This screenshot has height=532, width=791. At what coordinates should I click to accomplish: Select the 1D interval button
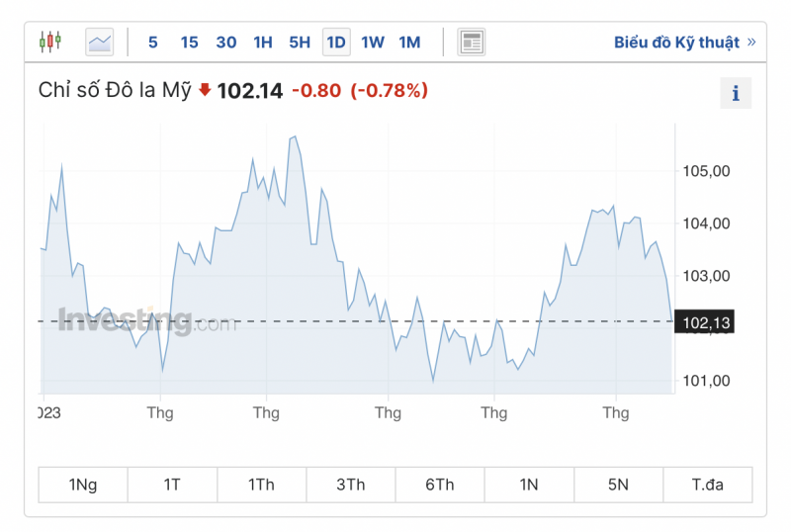[x=336, y=42]
